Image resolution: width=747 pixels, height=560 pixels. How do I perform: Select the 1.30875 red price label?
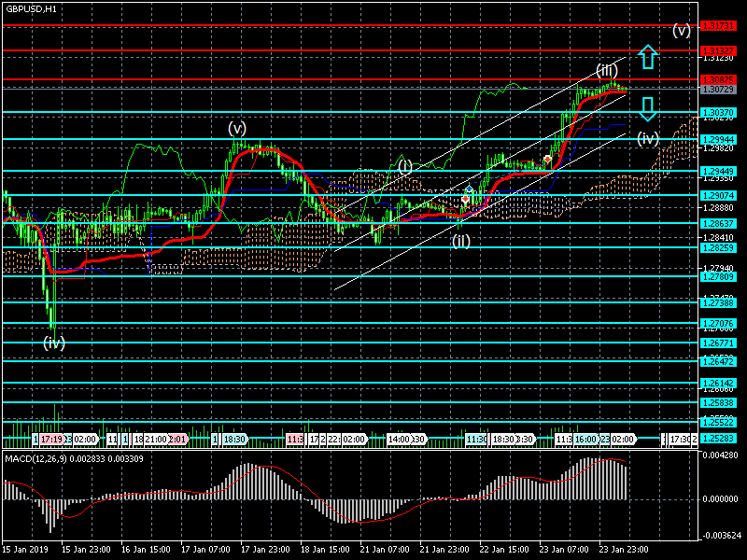(x=719, y=80)
